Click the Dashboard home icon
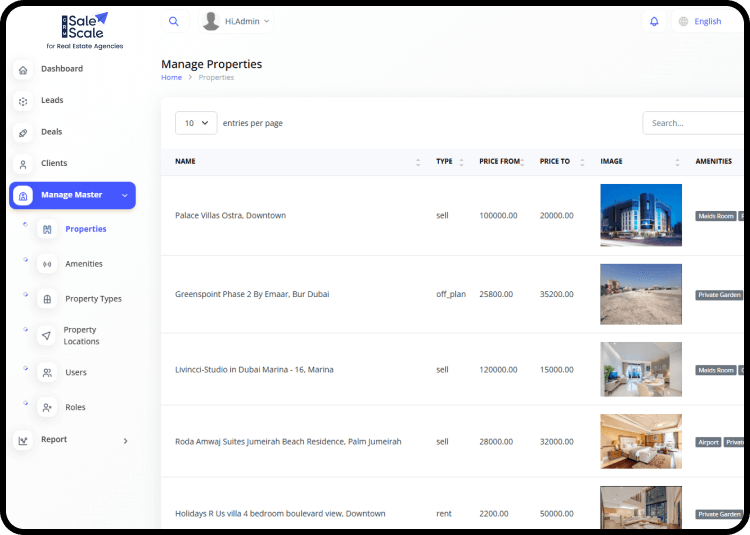Viewport: 750px width, 535px height. click(23, 70)
